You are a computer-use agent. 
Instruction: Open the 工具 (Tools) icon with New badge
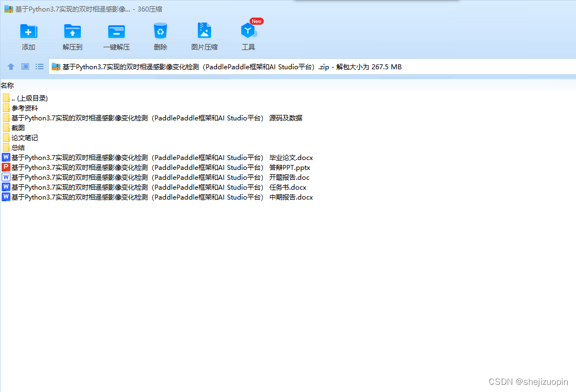point(248,31)
